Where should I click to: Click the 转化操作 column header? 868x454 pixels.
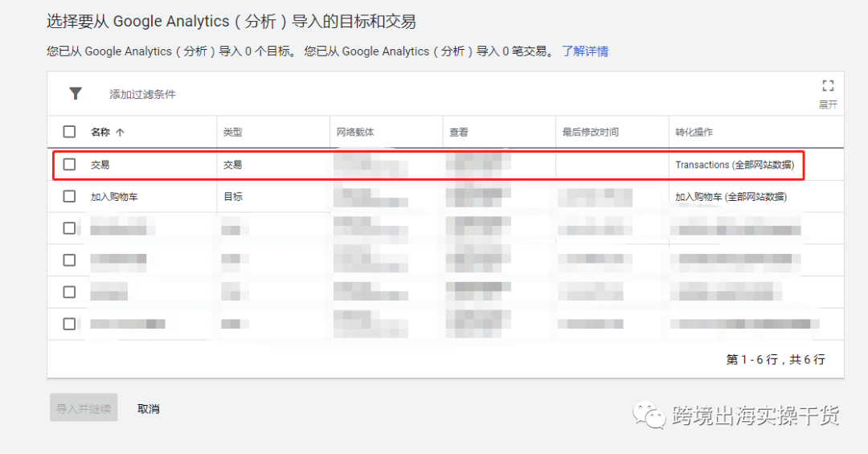[694, 133]
